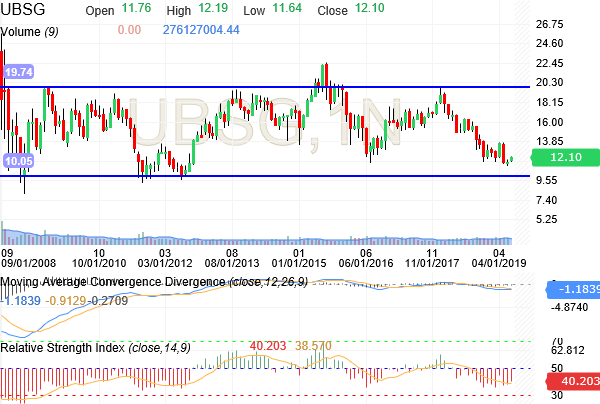
Task: Select the Low value 11.64
Action: [287, 8]
